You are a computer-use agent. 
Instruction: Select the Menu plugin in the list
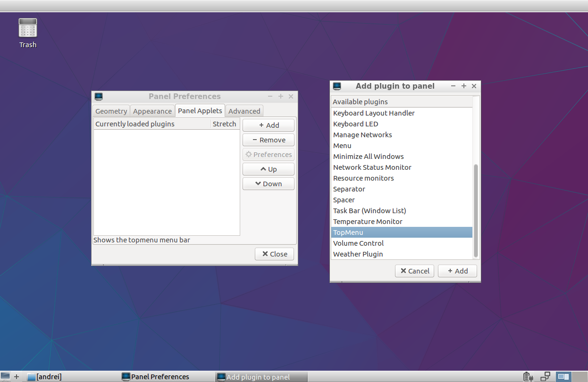coord(342,145)
